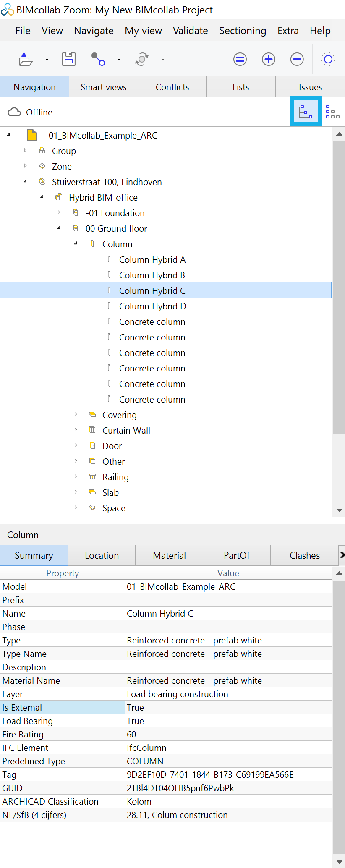Select the Predefined Type value COLUMN

145,761
